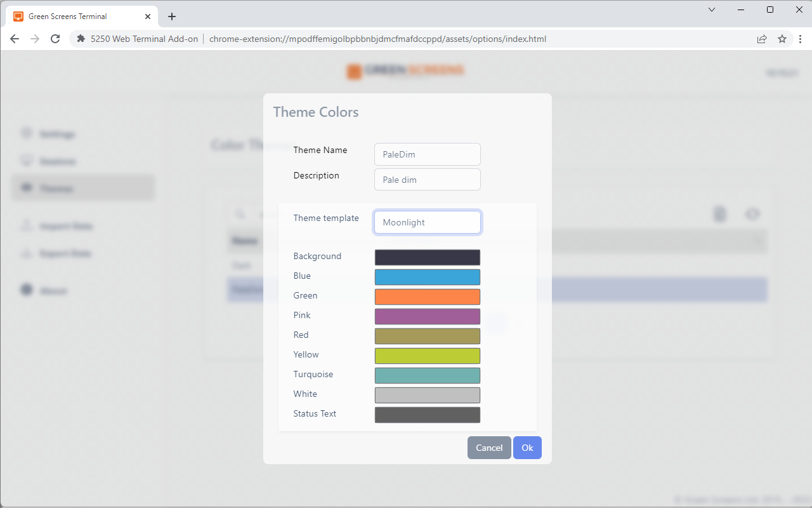
Task: Open the Blue color swatch
Action: click(427, 277)
